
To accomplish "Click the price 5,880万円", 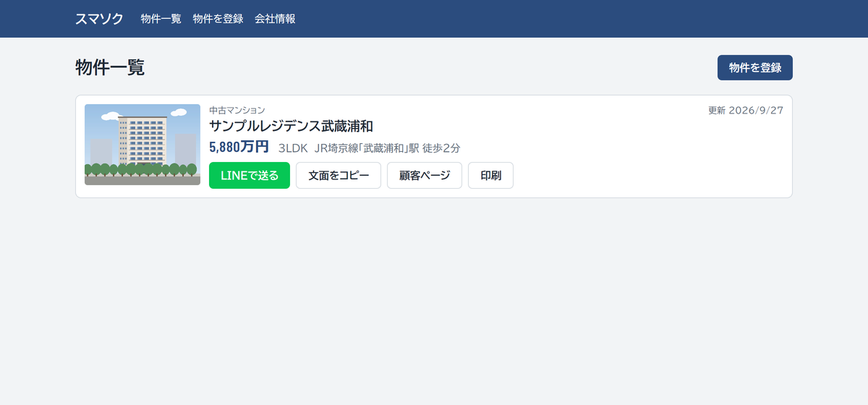I will pos(239,147).
